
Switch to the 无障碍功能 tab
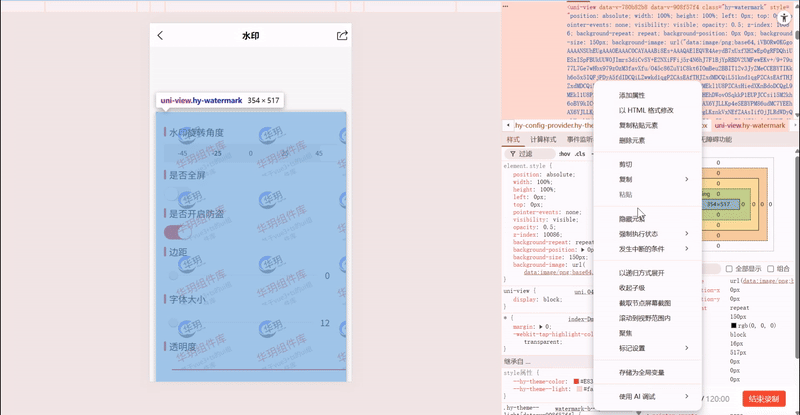click(x=717, y=139)
